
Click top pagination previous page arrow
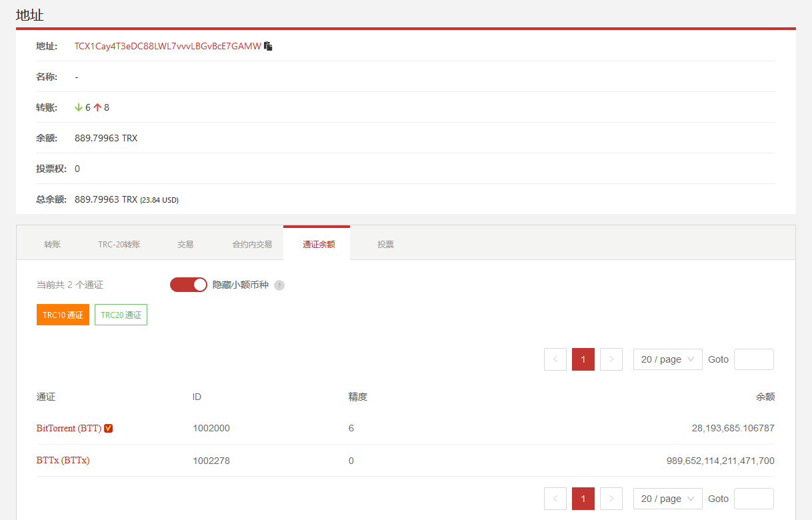555,359
